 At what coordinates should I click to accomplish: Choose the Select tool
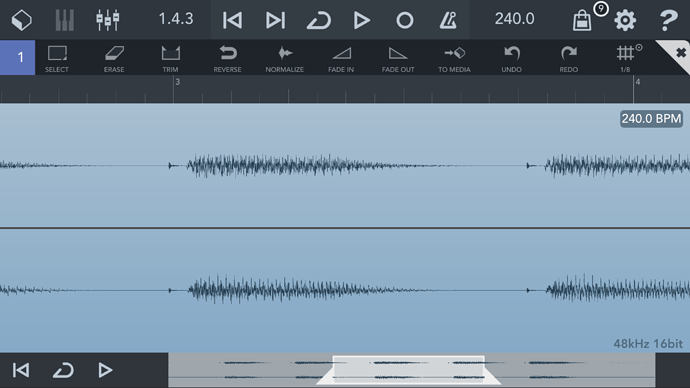click(x=57, y=58)
